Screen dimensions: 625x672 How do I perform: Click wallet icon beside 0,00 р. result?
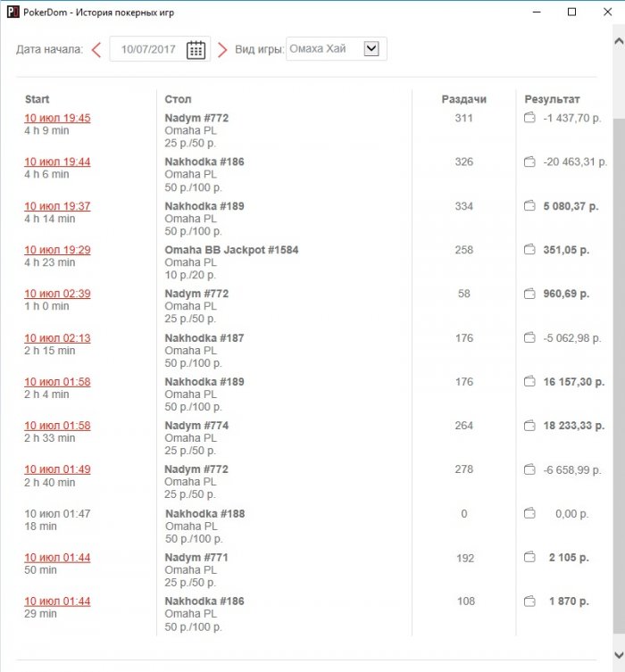(529, 513)
